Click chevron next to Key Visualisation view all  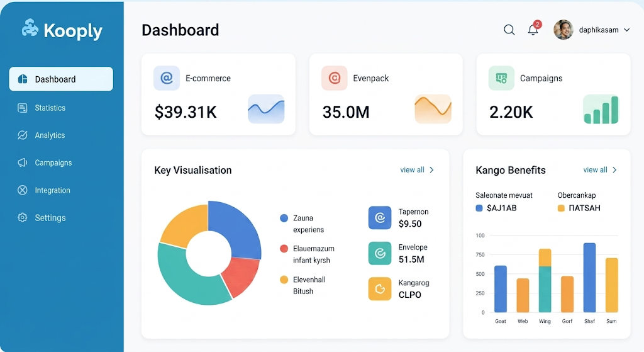click(431, 170)
